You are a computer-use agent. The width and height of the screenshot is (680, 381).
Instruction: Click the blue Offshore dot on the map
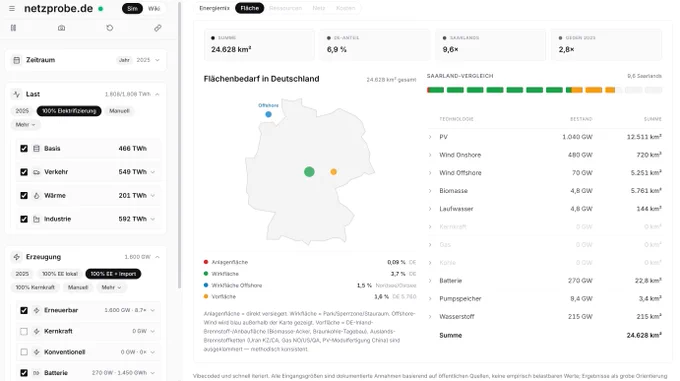click(x=268, y=114)
